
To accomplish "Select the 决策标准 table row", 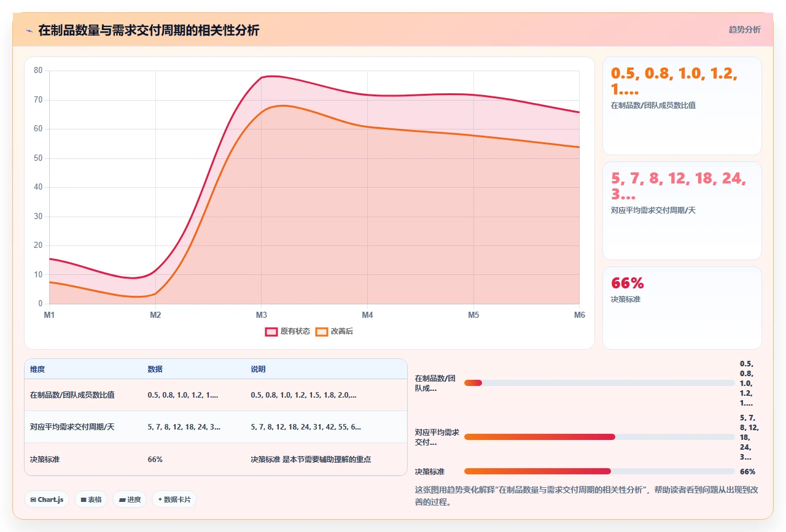I will pos(216,459).
